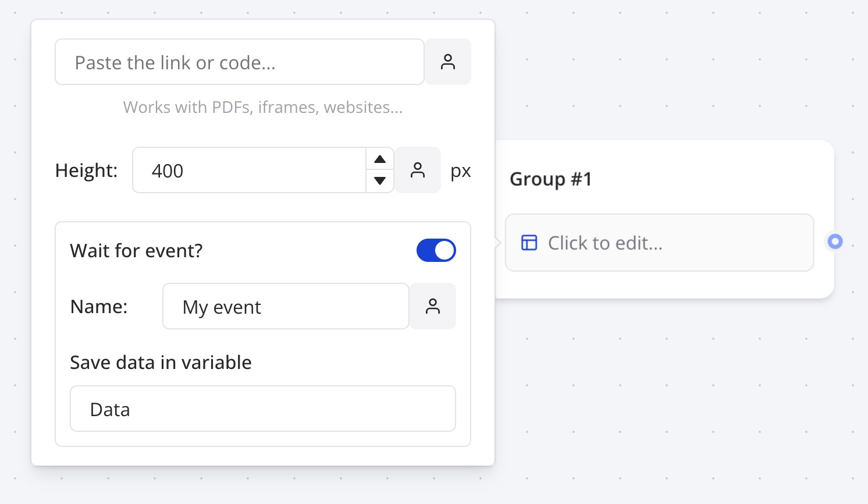Viewport: 868px width, 504px height.
Task: Click the 'Paste the link or code' input
Action: (239, 62)
